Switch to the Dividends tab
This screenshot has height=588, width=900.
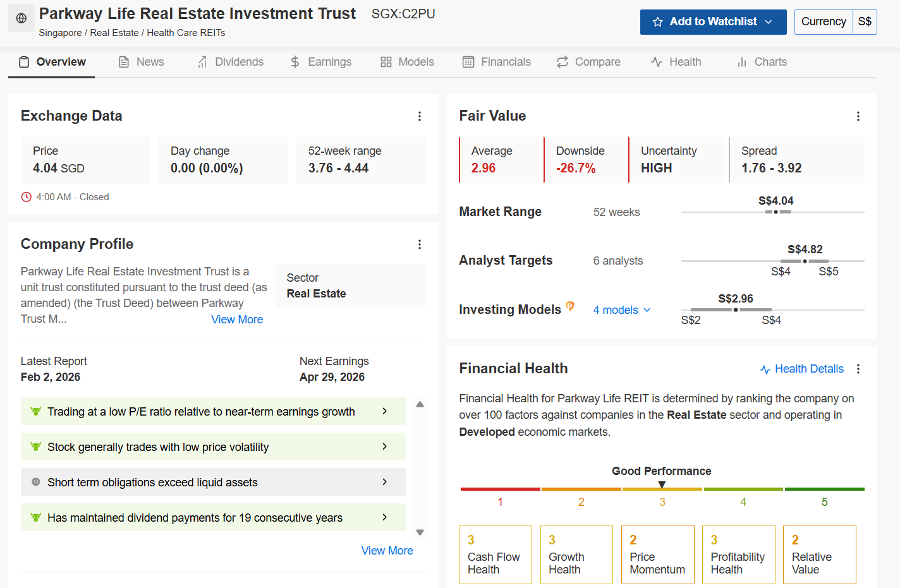(231, 62)
